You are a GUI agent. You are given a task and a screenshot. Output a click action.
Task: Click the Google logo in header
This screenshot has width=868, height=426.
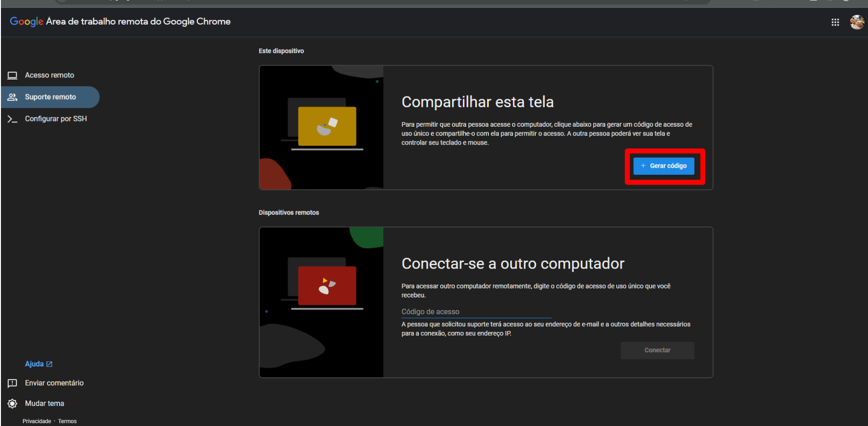point(27,21)
